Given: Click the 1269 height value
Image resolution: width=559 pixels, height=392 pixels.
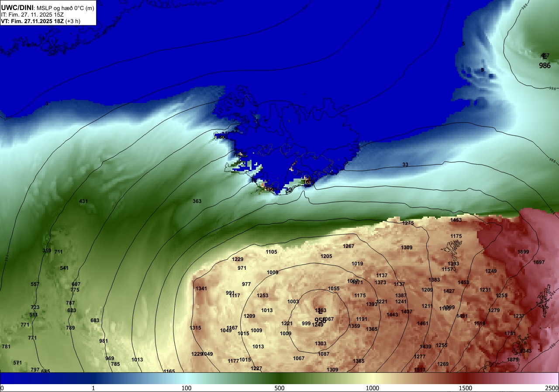Looking at the screenshot, I should [x=443, y=364].
